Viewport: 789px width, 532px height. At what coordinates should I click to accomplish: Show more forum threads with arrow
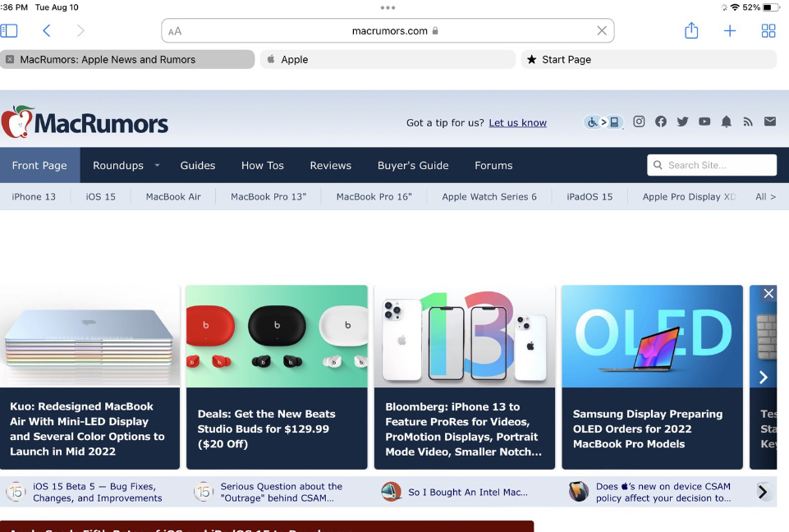tap(763, 492)
